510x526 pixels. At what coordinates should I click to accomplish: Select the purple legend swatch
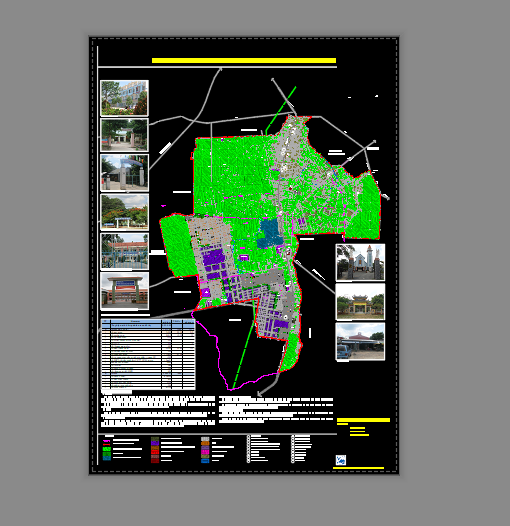click(155, 443)
